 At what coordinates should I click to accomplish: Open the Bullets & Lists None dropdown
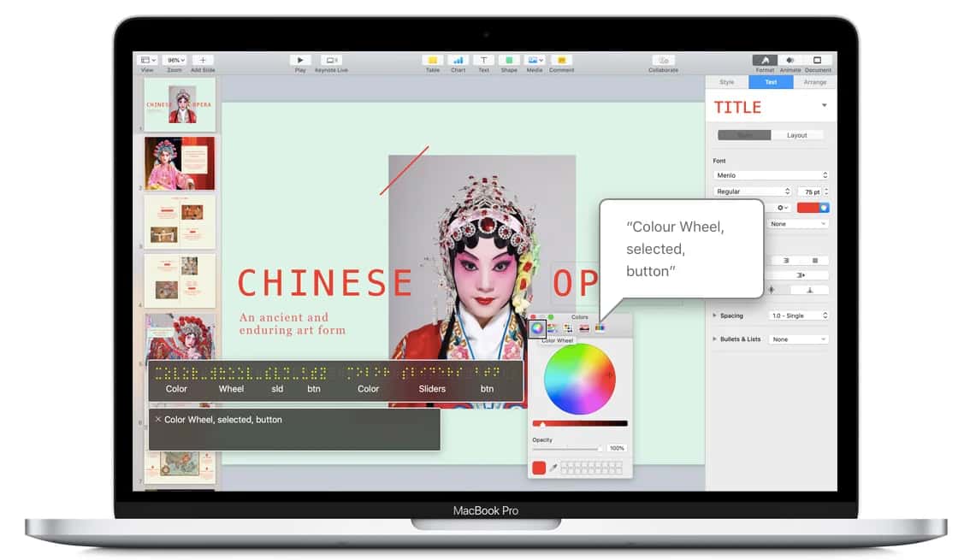click(x=798, y=339)
